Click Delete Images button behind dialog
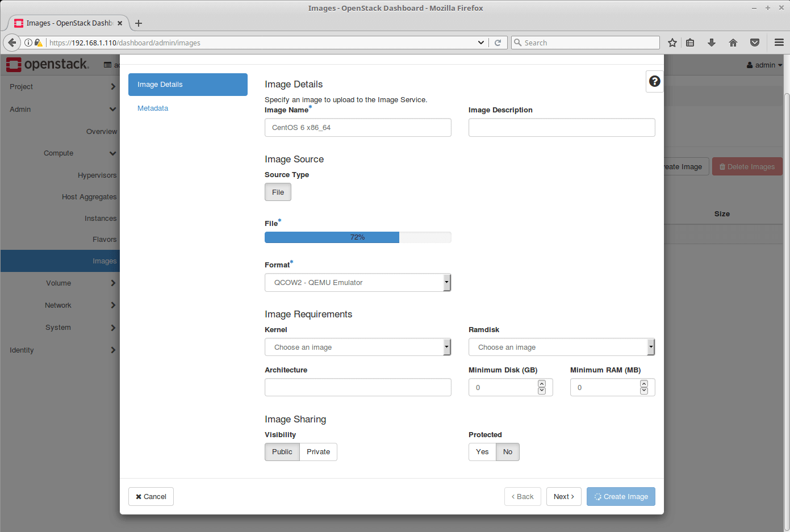The image size is (790, 532). coord(747,167)
